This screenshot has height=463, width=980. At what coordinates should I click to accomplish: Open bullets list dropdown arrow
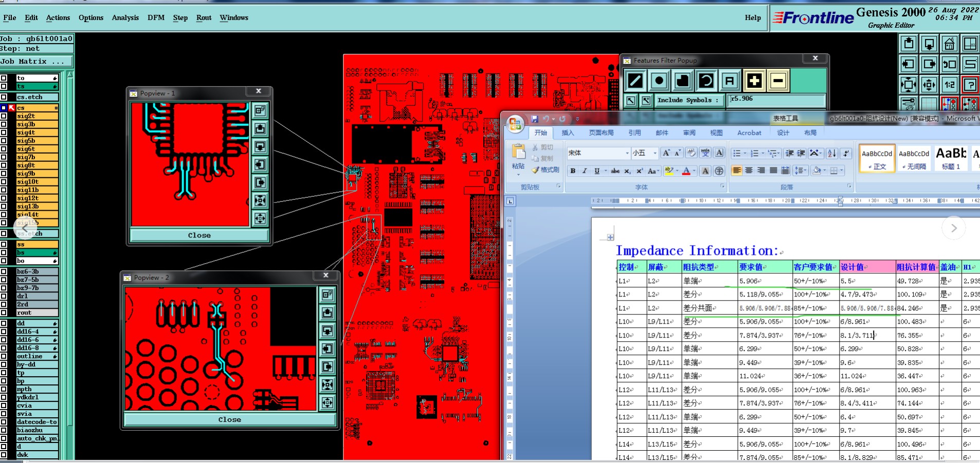pos(745,153)
